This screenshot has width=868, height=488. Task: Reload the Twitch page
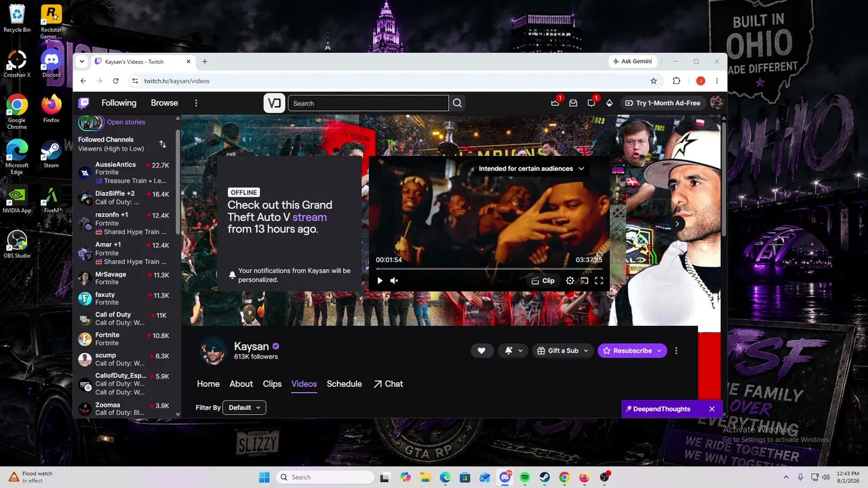pos(116,81)
